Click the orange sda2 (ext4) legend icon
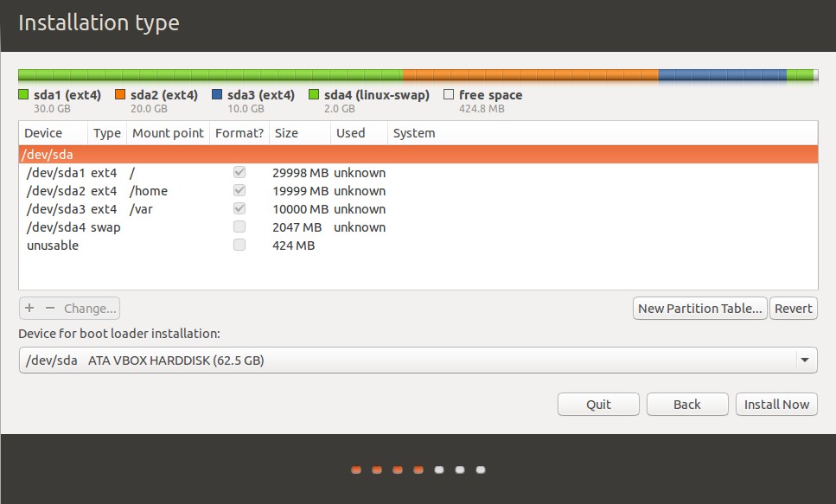836x504 pixels. point(120,94)
